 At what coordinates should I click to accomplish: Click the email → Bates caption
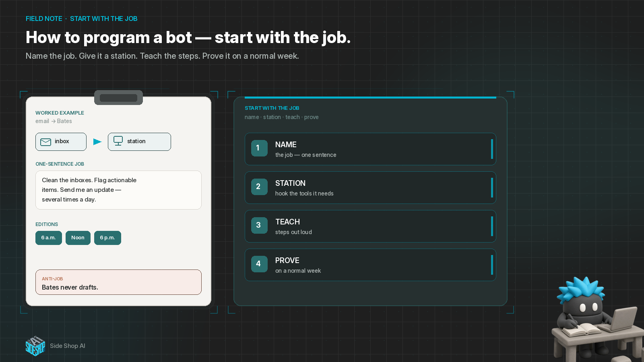54,121
